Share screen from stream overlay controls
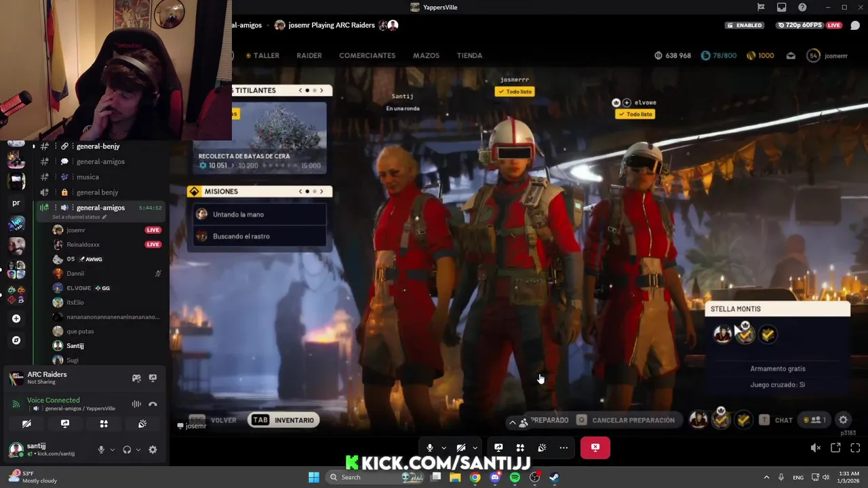The image size is (868, 488). (x=498, y=447)
